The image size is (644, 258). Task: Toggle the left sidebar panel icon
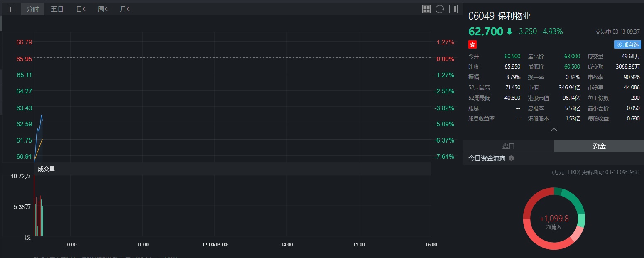click(x=12, y=9)
